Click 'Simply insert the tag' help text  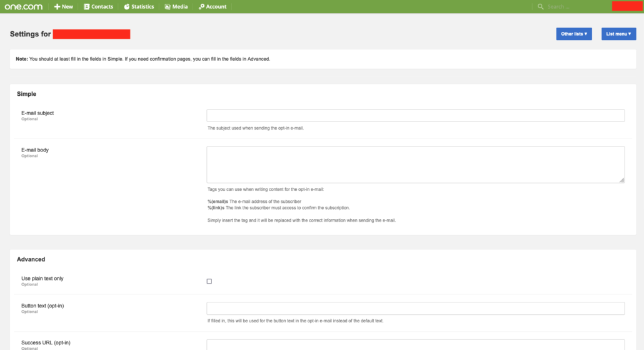(301, 220)
